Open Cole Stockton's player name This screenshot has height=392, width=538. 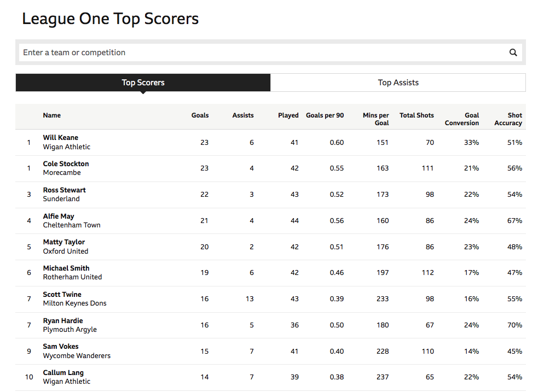[66, 164]
